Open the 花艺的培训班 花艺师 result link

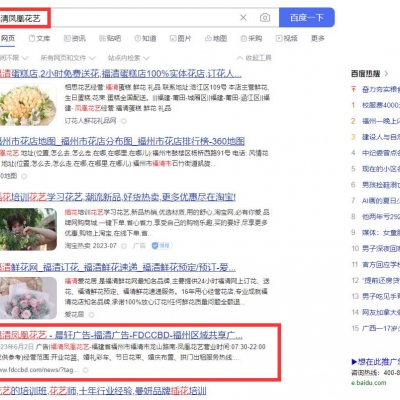point(103,391)
